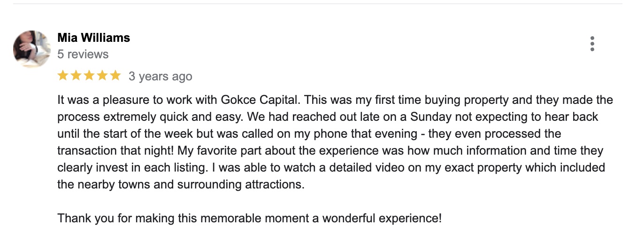644x235 pixels.
Task: Click the fourth gold rating star
Action: point(102,76)
